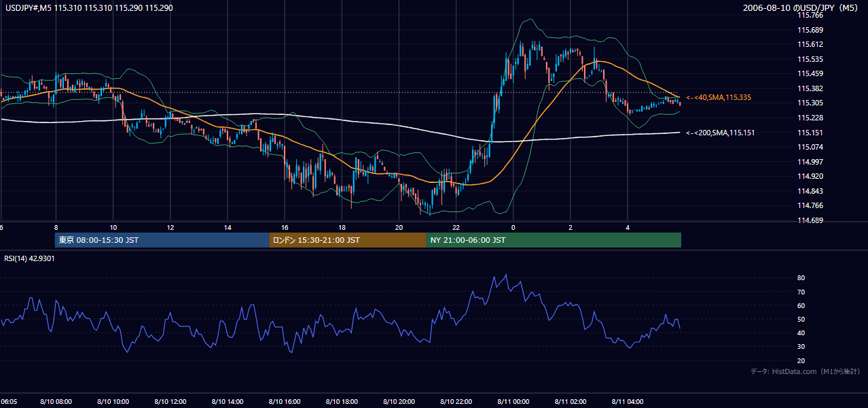Click price axis value 115.305
Screen dimensions: 868x408
click(x=810, y=103)
